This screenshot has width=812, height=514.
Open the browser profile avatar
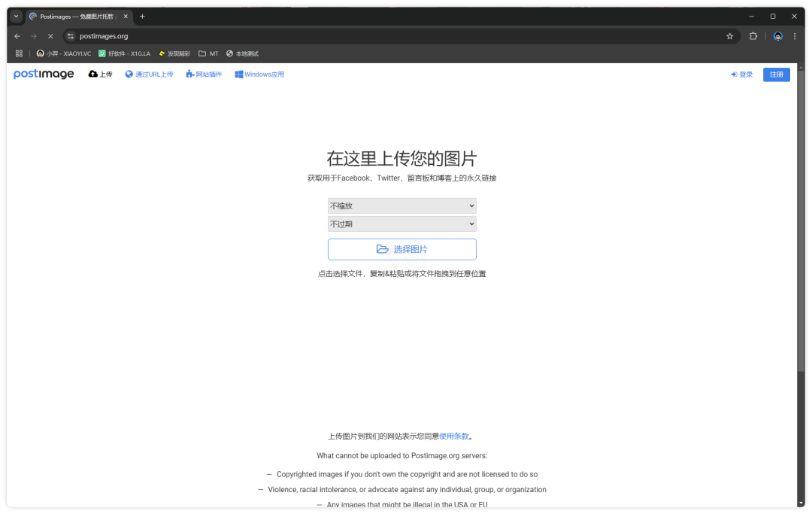click(778, 36)
